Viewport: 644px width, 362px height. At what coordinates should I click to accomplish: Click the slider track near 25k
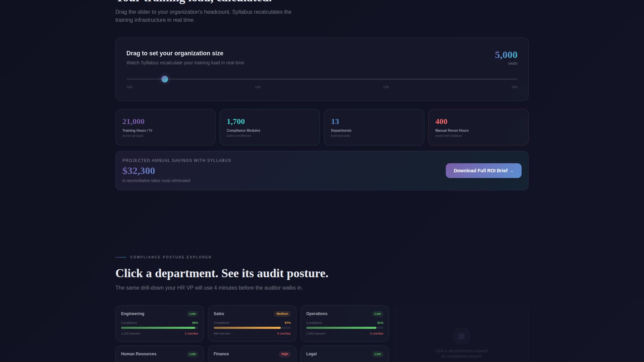click(386, 79)
